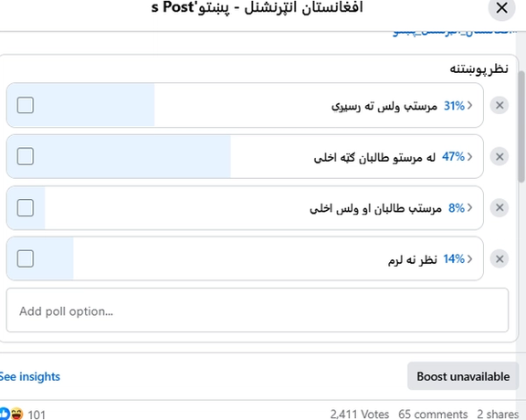Expand voters chevron beside 47%
This screenshot has width=526, height=420.
pyautogui.click(x=470, y=157)
